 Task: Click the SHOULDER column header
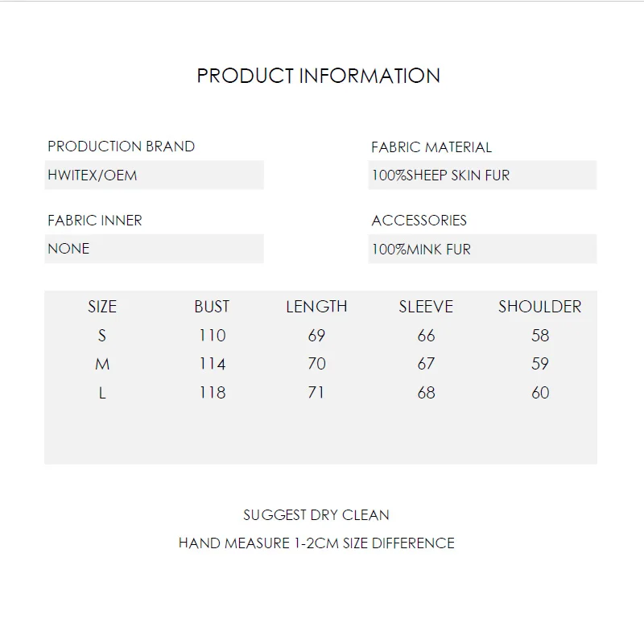pos(539,307)
